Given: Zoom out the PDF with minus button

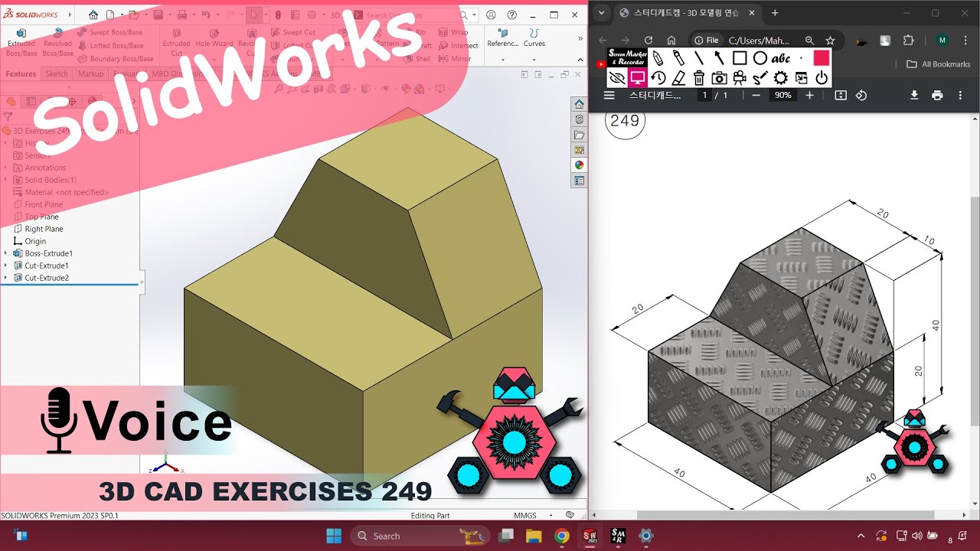Looking at the screenshot, I should [756, 95].
